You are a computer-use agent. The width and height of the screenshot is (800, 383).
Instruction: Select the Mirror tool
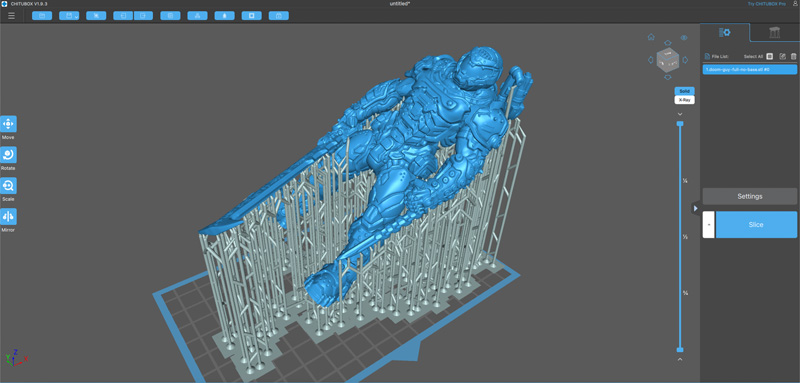click(x=8, y=217)
